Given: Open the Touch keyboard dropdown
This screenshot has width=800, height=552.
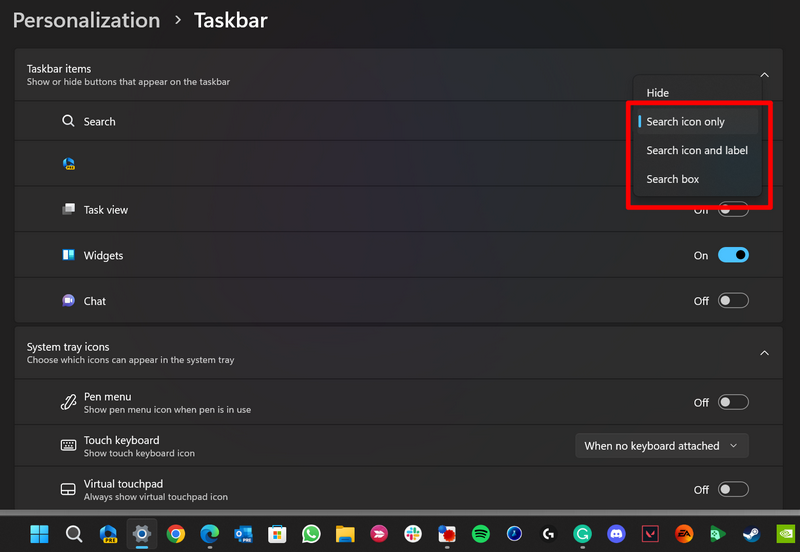Looking at the screenshot, I should point(661,446).
